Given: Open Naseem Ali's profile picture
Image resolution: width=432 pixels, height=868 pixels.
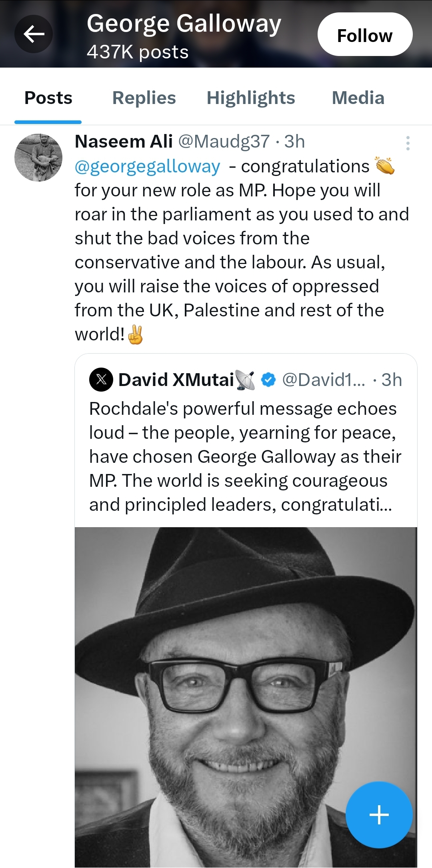Looking at the screenshot, I should [38, 158].
